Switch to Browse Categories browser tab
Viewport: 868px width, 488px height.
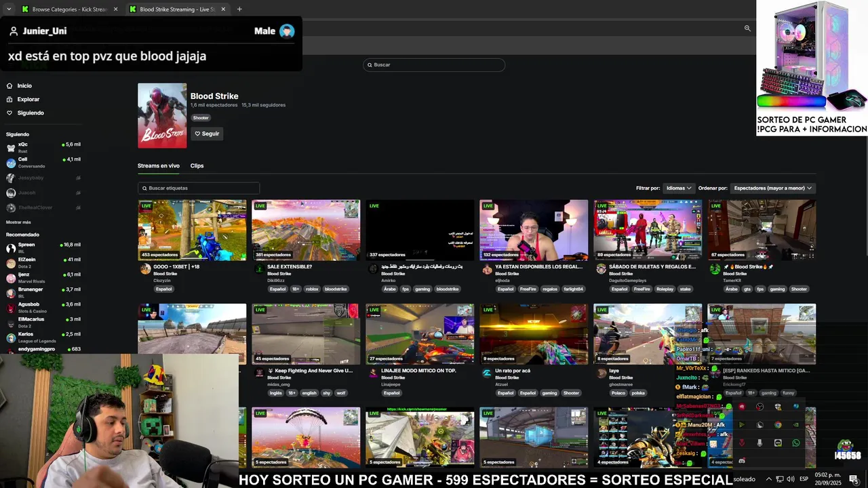coord(70,9)
